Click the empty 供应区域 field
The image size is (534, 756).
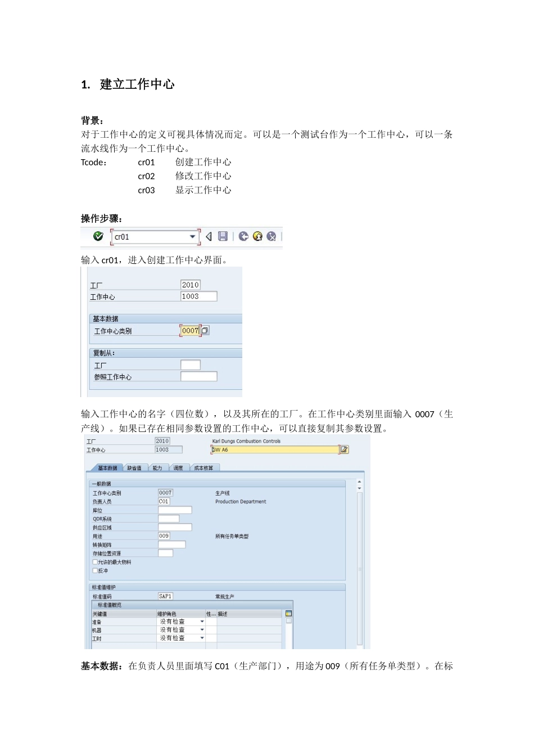tap(175, 528)
